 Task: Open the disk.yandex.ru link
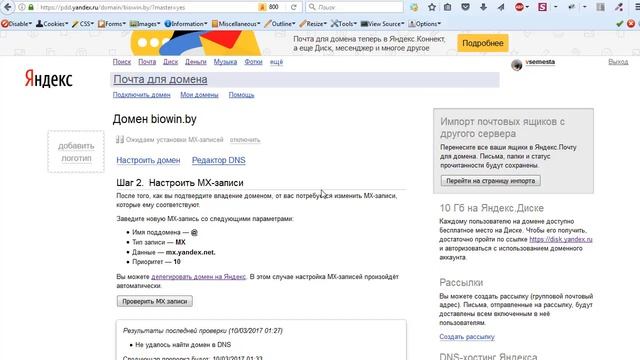pyautogui.click(x=561, y=239)
